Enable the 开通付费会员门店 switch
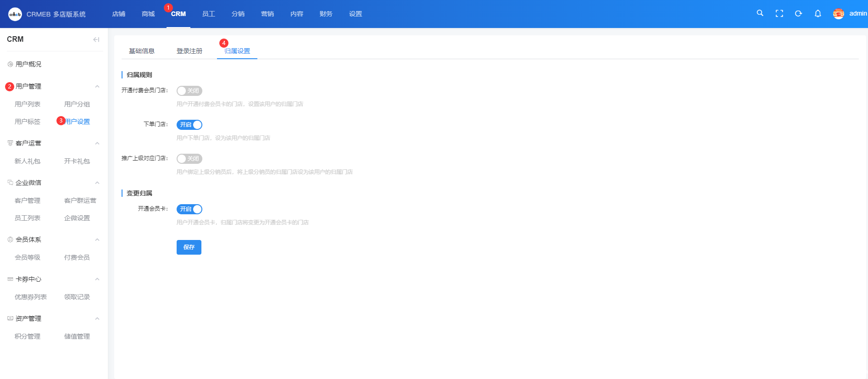868x379 pixels. [189, 91]
